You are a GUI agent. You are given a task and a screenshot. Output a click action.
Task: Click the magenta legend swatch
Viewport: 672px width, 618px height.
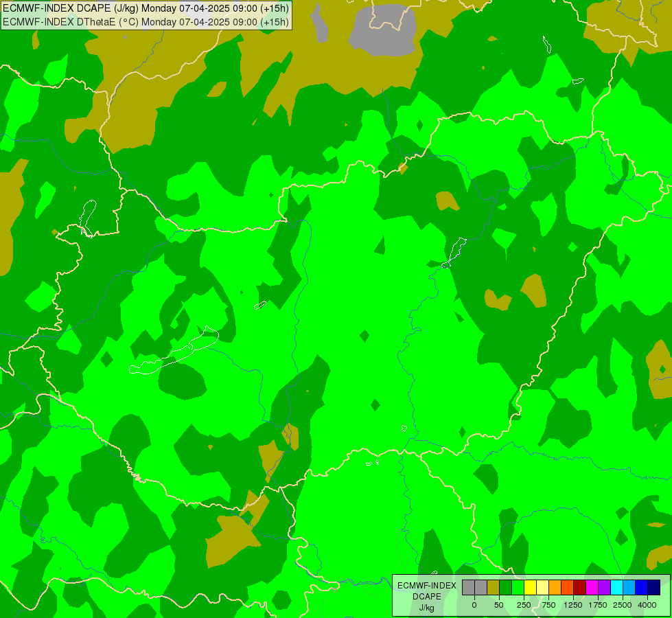(592, 588)
